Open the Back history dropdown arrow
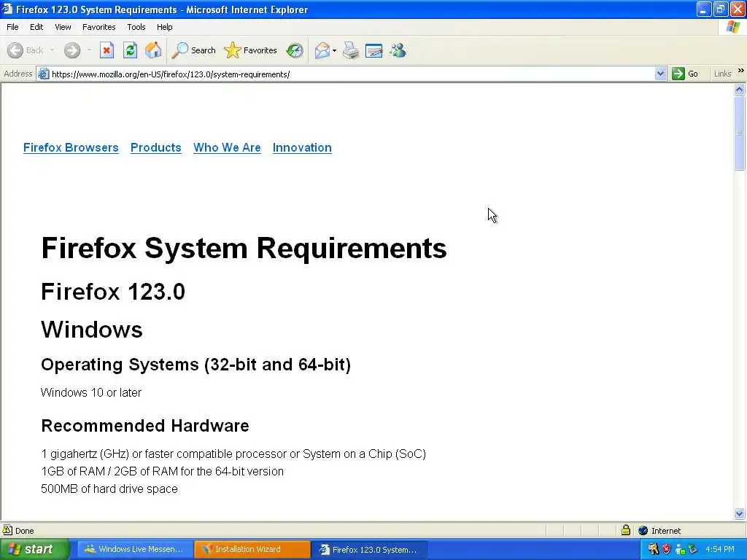This screenshot has width=747, height=560. point(52,50)
